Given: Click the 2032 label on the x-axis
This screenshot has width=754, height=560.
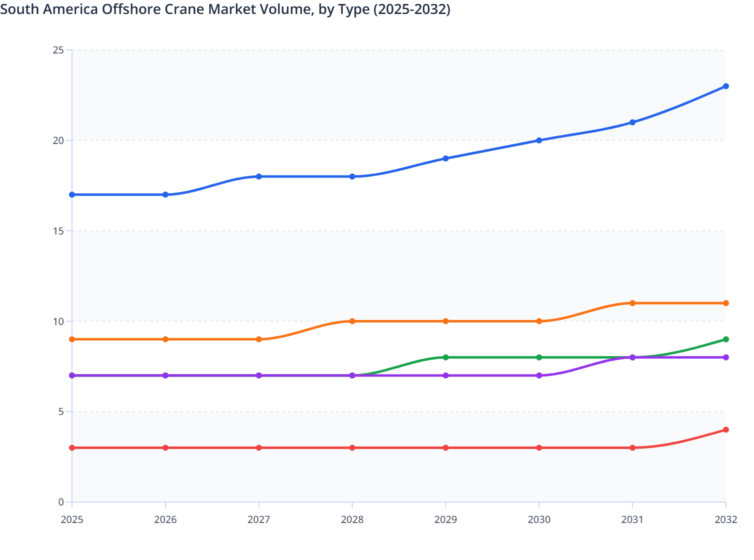Looking at the screenshot, I should [725, 520].
